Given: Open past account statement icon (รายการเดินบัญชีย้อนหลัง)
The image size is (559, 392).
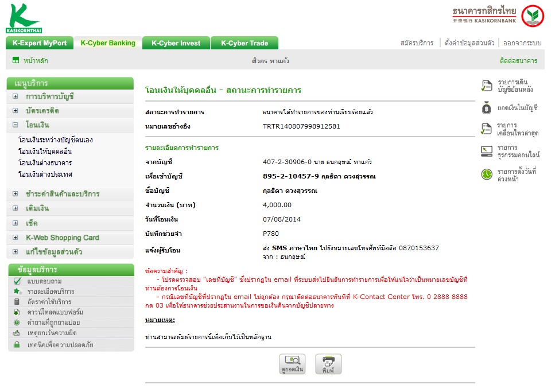Looking at the screenshot, I should click(487, 86).
